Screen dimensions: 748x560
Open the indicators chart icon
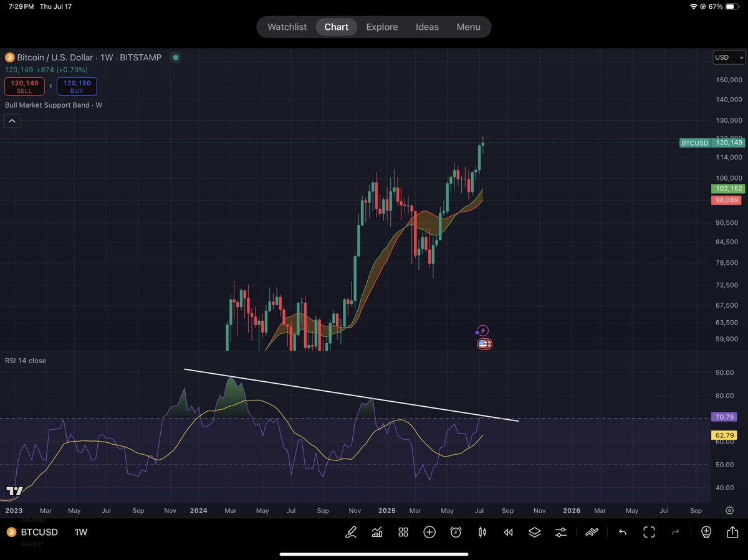coord(377,532)
